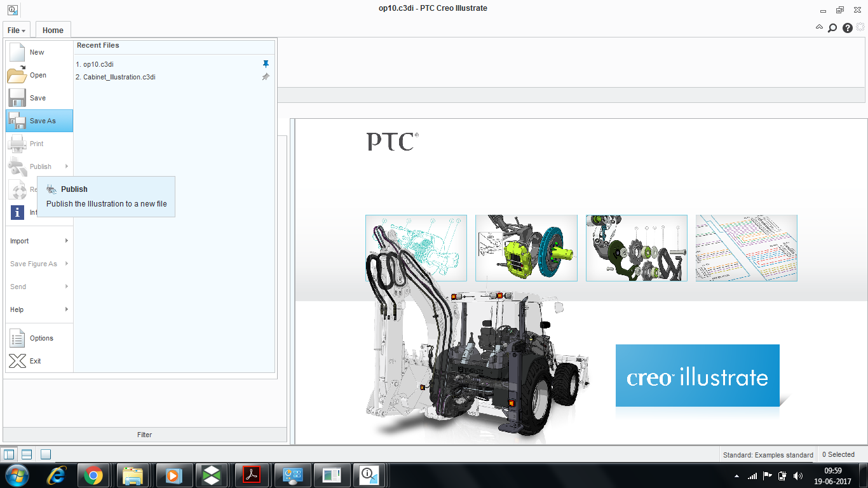Viewport: 868px width, 488px height.
Task: Select the single-pane layout icon in status bar
Action: click(45, 454)
